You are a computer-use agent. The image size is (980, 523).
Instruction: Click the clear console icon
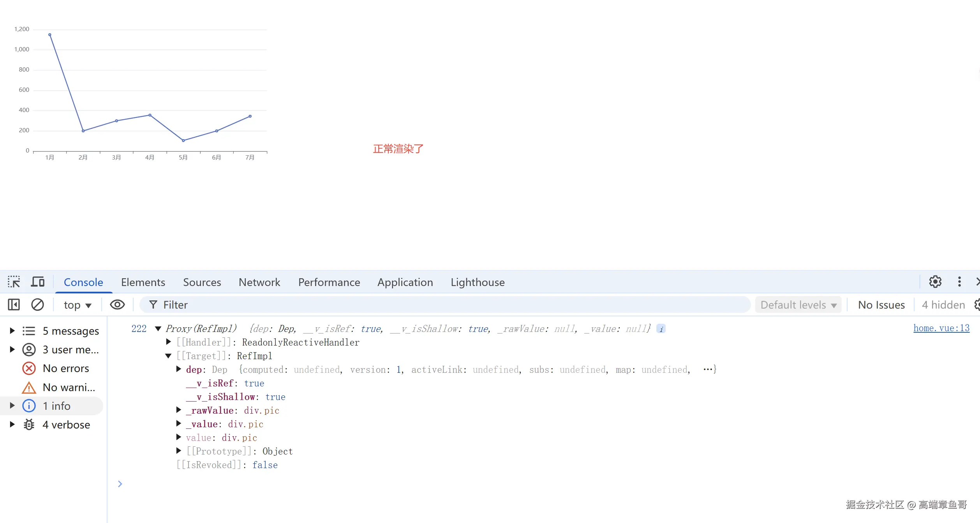[x=37, y=305]
